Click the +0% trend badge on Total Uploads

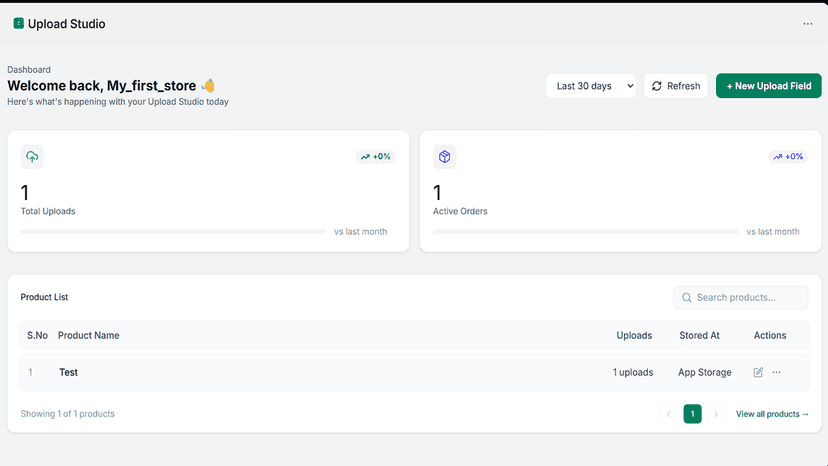[x=375, y=156]
